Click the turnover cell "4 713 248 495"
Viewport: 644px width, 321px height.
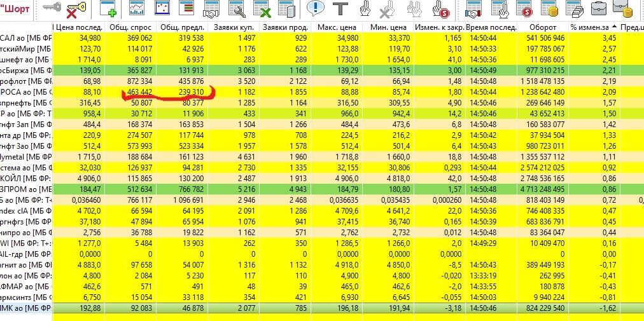543,189
